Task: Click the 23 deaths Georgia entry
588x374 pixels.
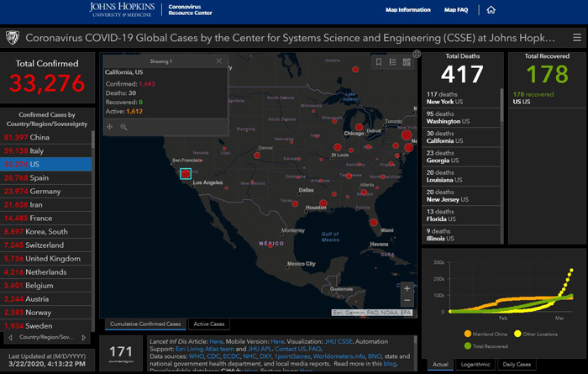Action: click(461, 156)
